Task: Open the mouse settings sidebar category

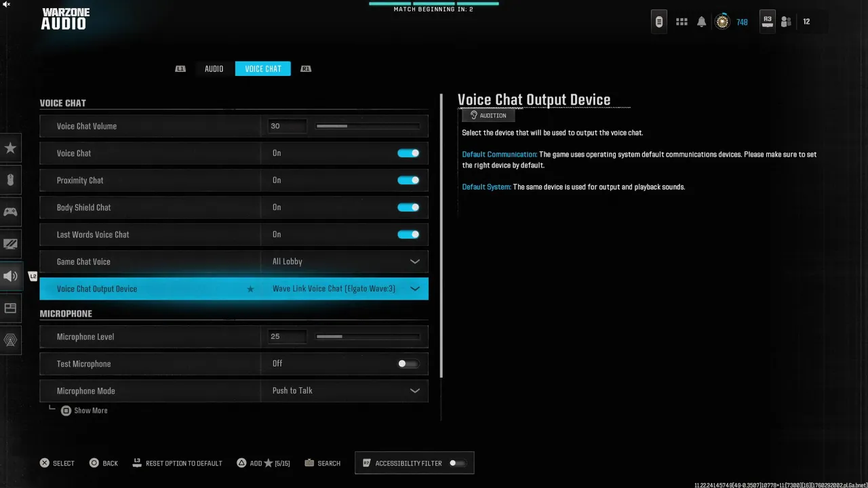Action: [x=10, y=180]
